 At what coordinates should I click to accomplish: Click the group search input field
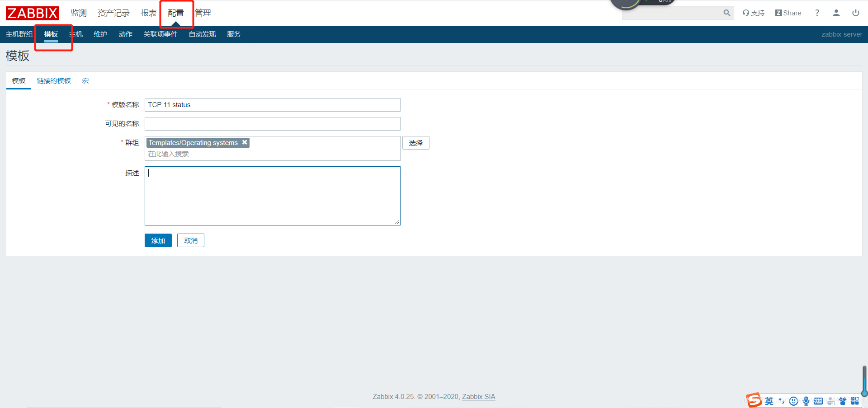(273, 154)
